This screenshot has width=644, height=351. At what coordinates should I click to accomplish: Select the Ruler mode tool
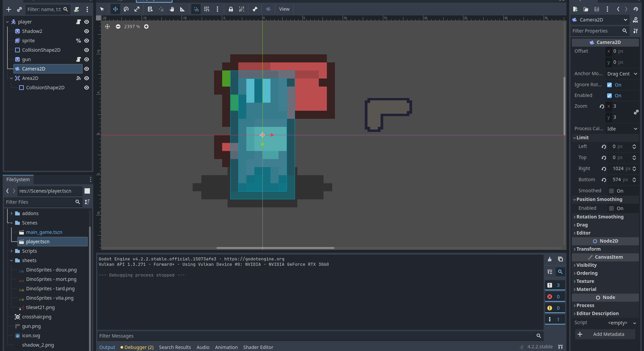pyautogui.click(x=183, y=9)
